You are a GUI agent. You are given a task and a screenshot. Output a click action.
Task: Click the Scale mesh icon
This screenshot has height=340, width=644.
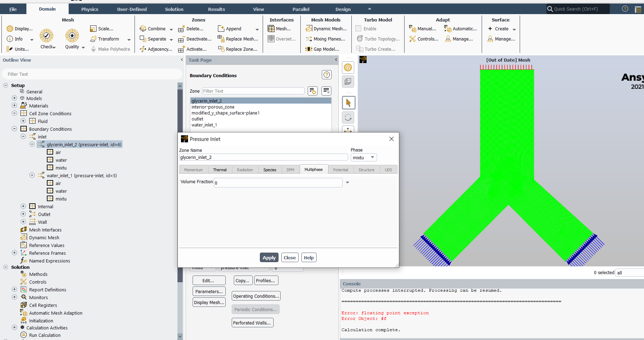[x=93, y=29]
